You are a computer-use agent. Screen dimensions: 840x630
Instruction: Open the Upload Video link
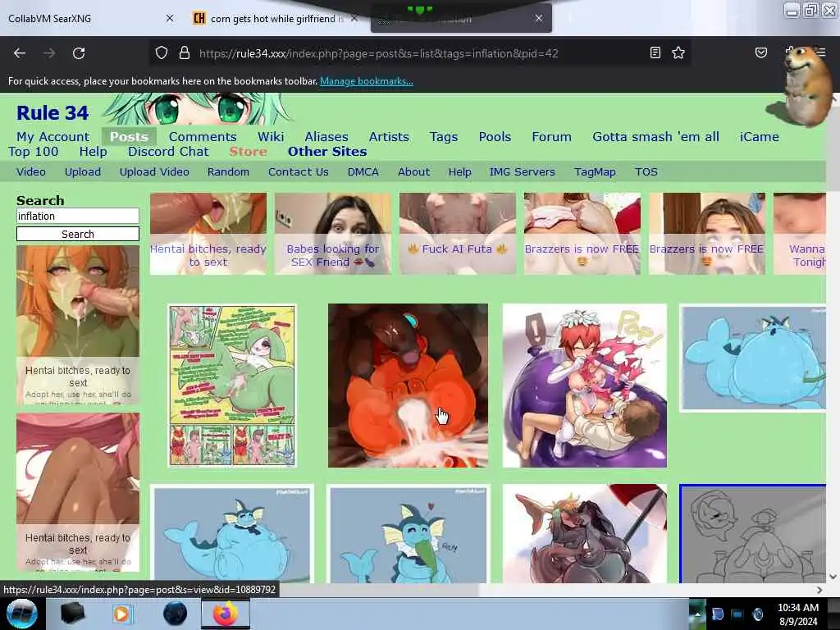tap(154, 171)
